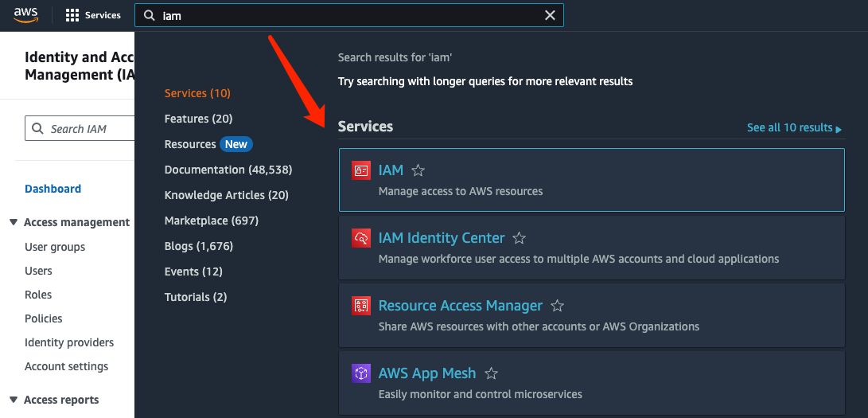Open the Resource Access Manager link
Screen dimensions: 868x418
coord(461,306)
